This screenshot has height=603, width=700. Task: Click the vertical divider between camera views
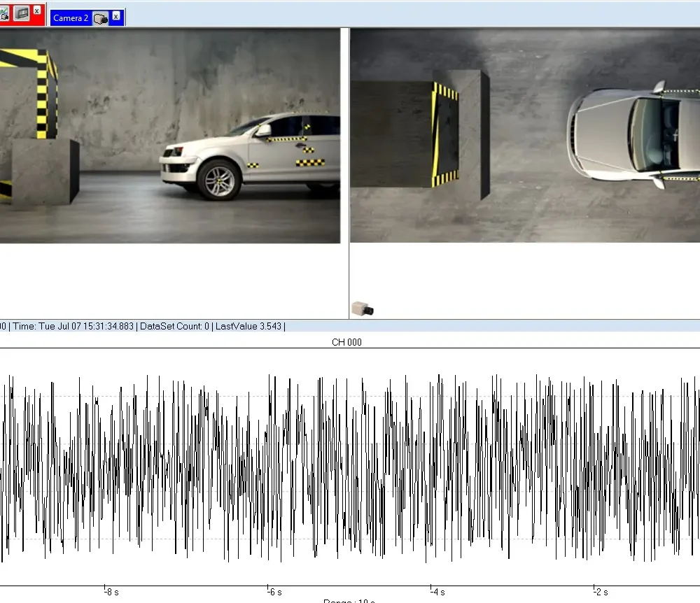coord(344,173)
